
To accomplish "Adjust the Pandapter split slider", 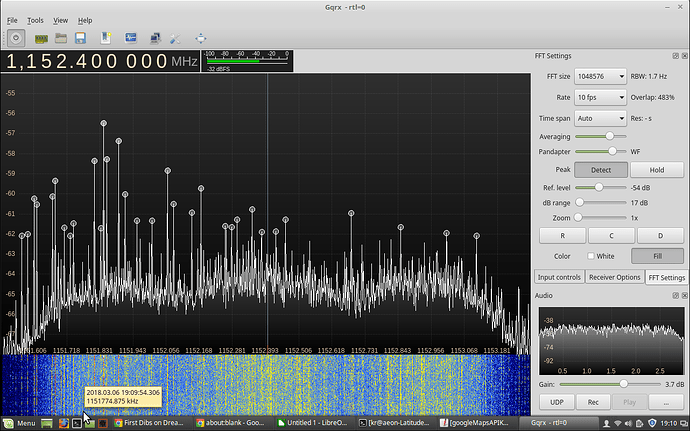I will 601,151.
